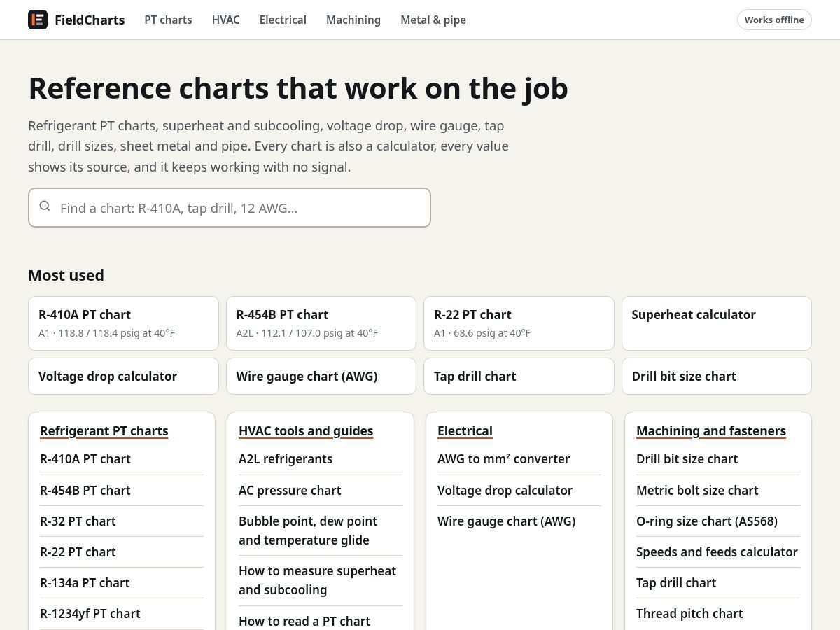
Task: Click the FieldCharts logo icon
Action: coord(38,20)
